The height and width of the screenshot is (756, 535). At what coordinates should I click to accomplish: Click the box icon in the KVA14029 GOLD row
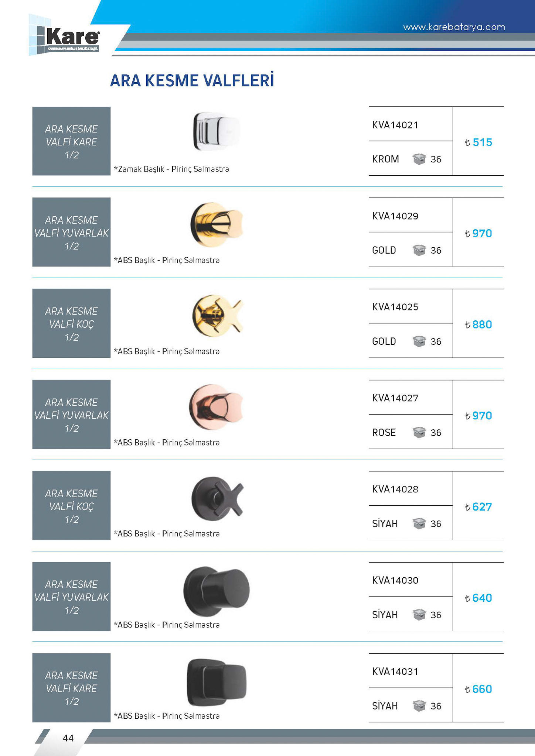tap(419, 250)
